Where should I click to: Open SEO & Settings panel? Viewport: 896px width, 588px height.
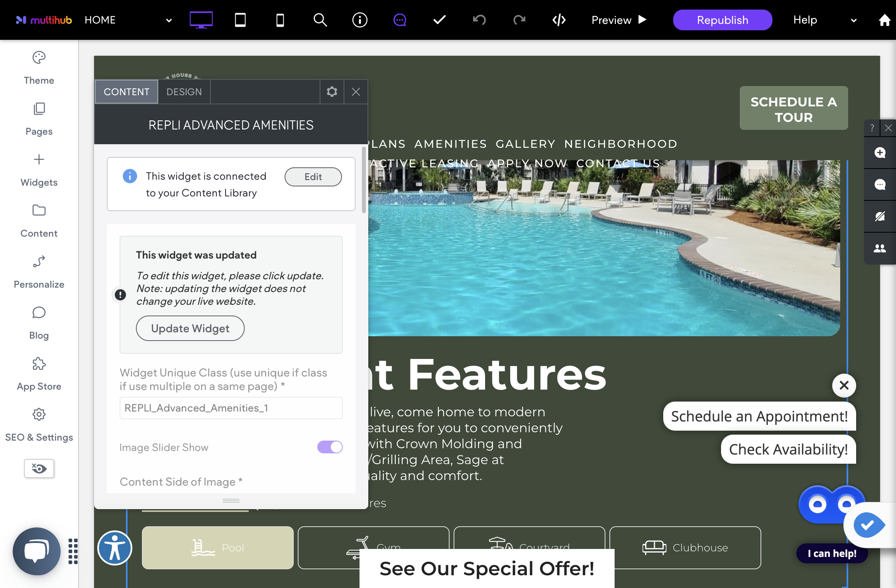point(39,425)
